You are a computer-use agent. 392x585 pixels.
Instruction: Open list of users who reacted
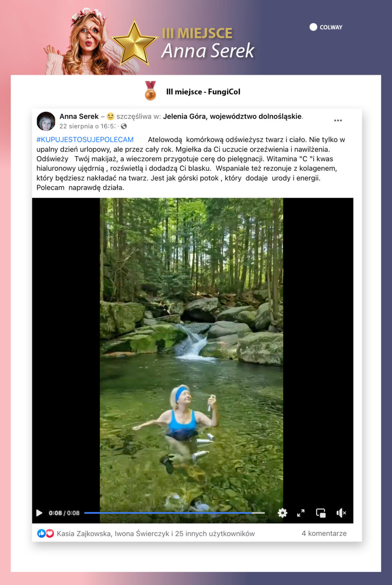[156, 534]
